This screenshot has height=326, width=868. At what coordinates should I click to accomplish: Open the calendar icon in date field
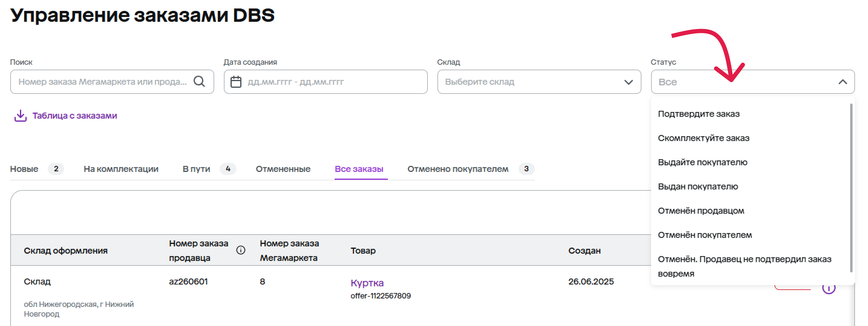tap(236, 82)
